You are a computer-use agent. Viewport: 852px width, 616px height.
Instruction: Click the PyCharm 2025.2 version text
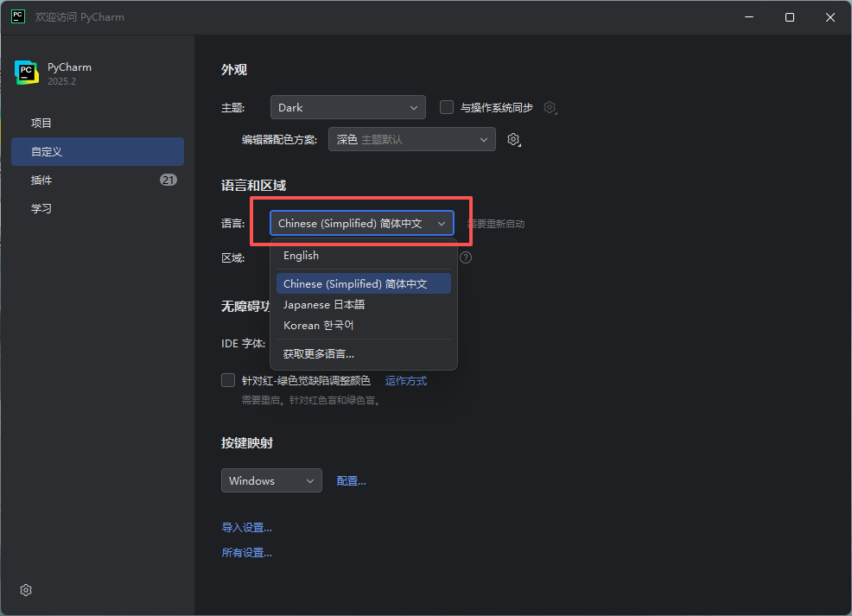coord(61,81)
